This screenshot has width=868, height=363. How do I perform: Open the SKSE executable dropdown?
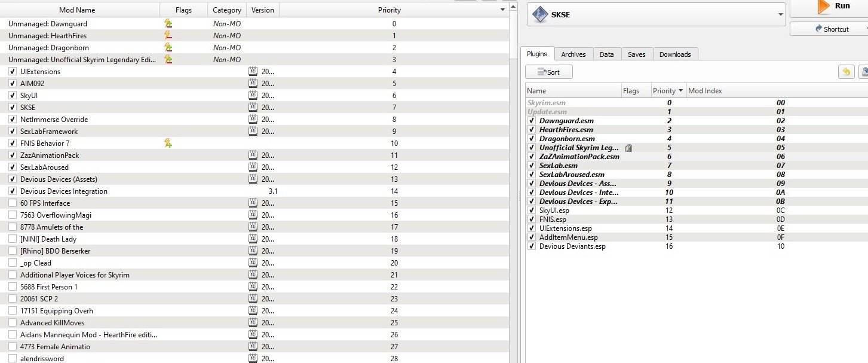[x=781, y=14]
